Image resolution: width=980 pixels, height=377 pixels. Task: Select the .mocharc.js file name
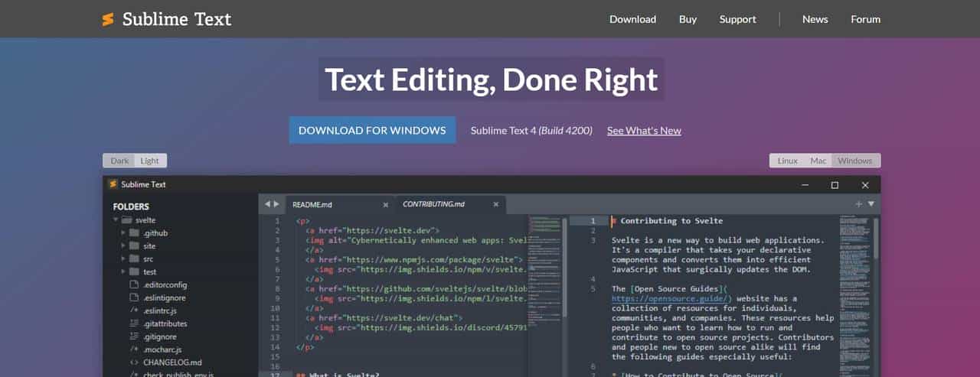162,349
